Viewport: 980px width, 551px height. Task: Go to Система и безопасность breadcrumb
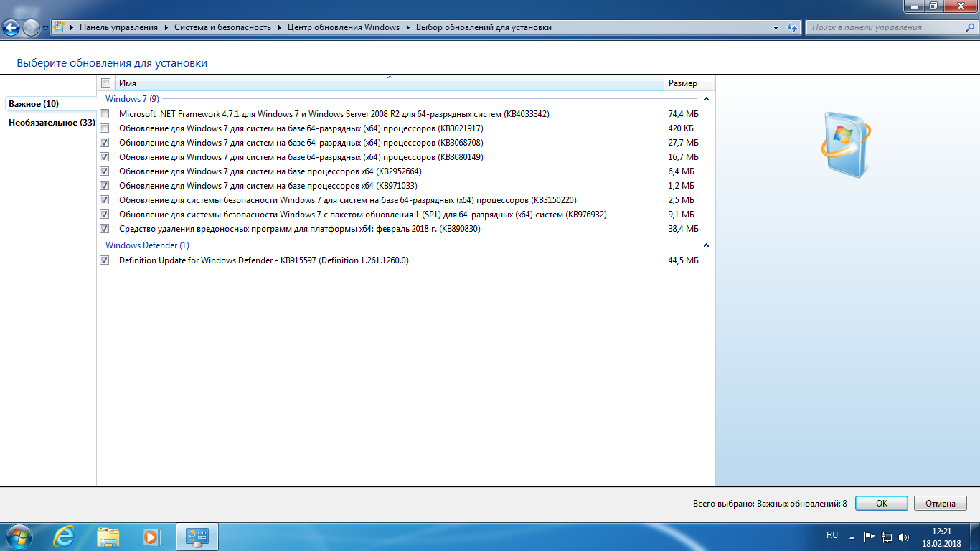222,27
